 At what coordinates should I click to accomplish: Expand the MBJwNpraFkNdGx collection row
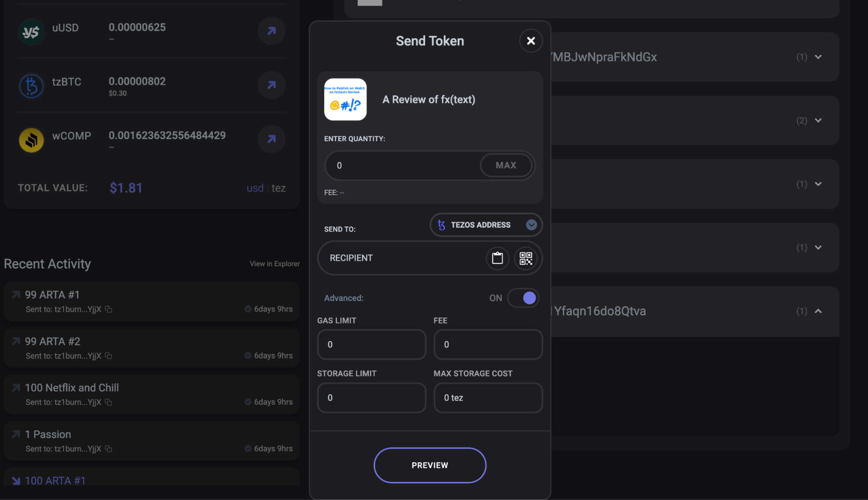point(818,57)
